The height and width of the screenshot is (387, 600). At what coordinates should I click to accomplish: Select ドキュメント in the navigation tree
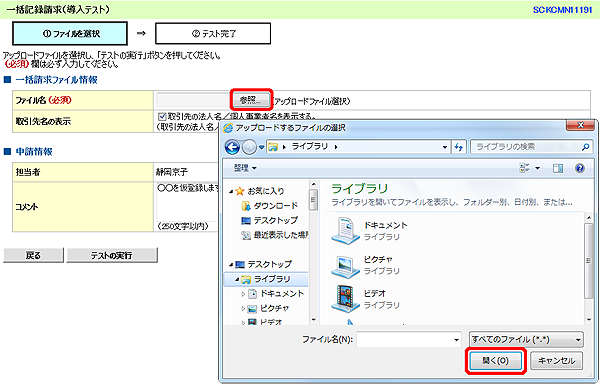(x=282, y=294)
